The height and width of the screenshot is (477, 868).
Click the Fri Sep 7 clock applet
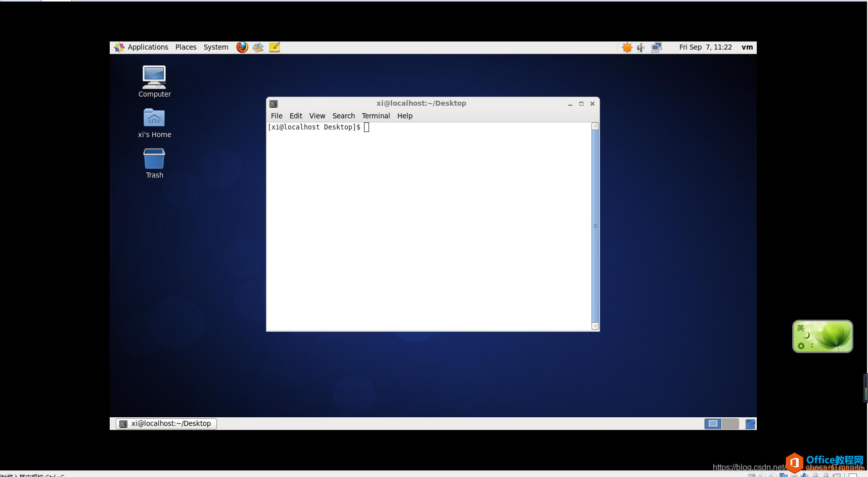(x=705, y=47)
